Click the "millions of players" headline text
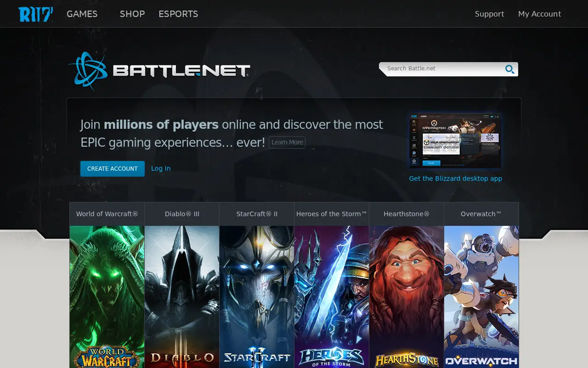This screenshot has height=368, width=588. coord(161,125)
